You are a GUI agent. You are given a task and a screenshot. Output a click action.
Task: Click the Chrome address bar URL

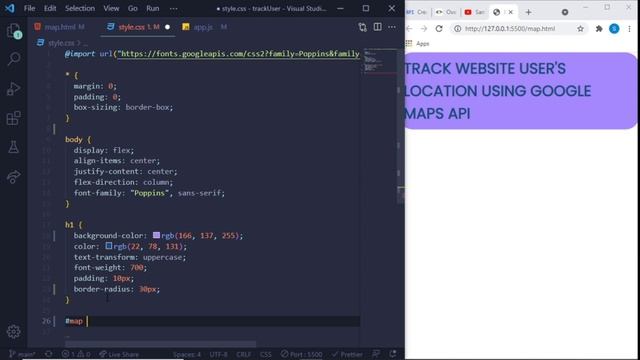[510, 29]
